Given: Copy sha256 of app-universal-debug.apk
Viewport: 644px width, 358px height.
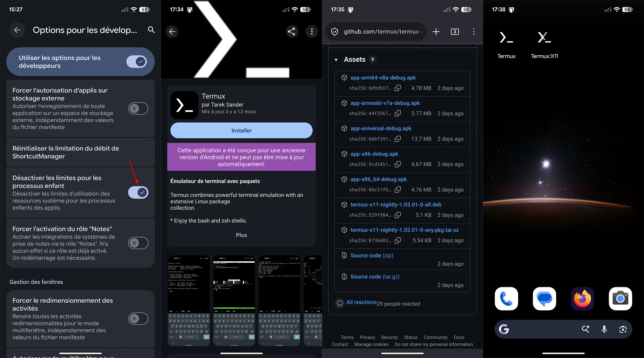Looking at the screenshot, I should (398, 139).
